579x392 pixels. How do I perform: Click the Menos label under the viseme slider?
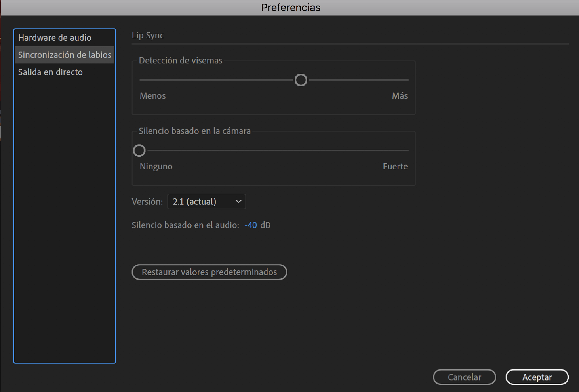[x=152, y=96]
